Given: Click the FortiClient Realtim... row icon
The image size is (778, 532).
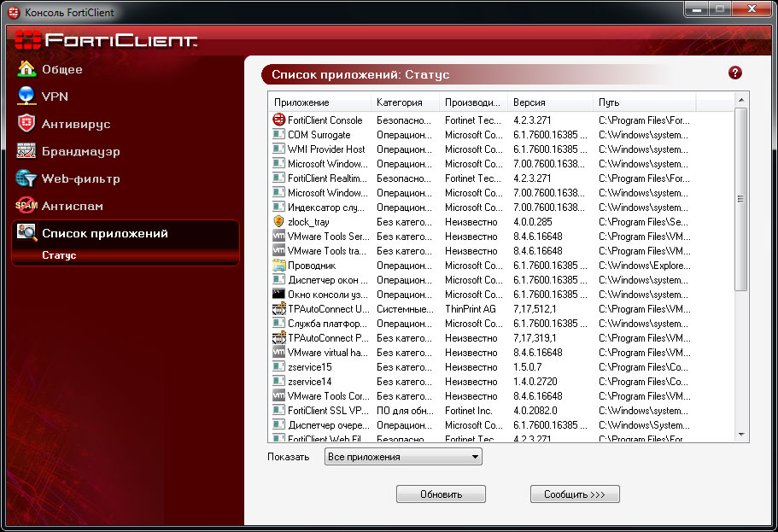Looking at the screenshot, I should click(279, 178).
